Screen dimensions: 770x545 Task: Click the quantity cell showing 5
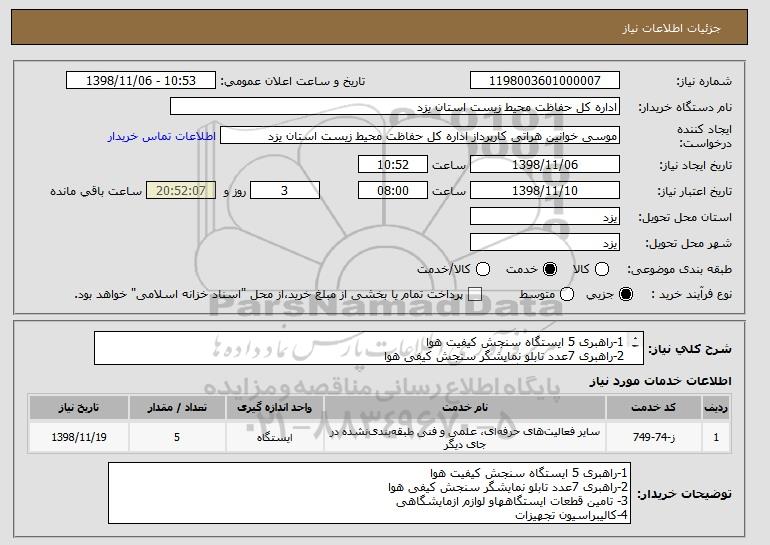177,437
